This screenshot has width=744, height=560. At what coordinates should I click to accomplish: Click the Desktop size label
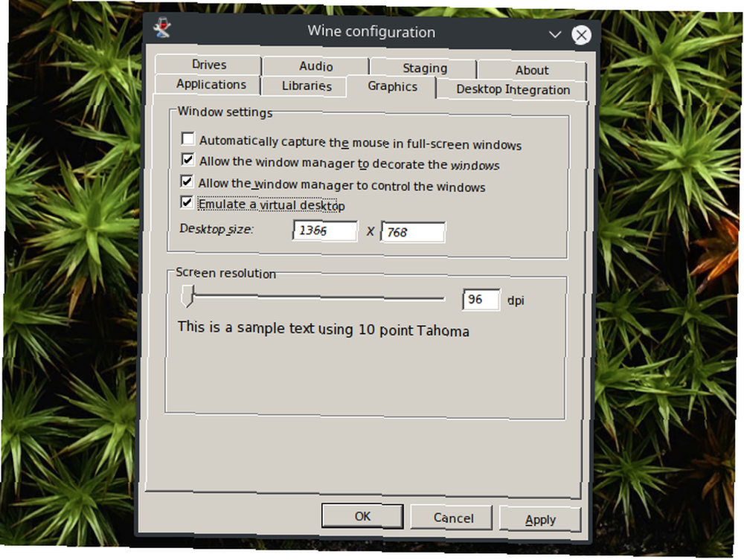pyautogui.click(x=217, y=229)
